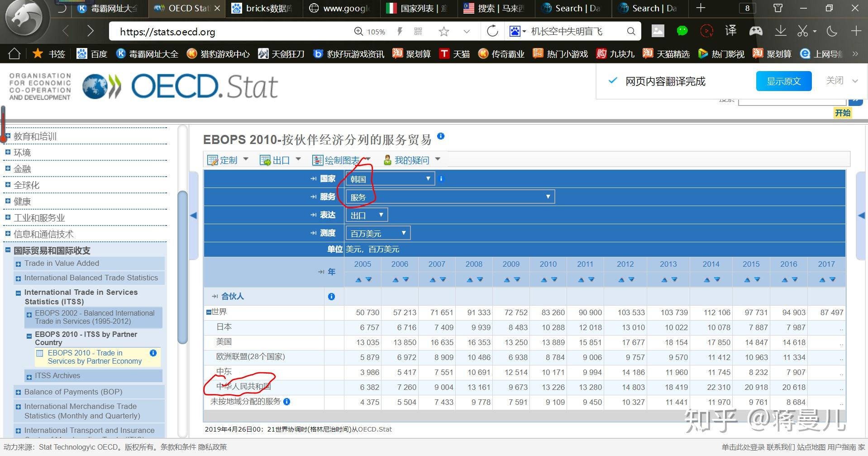Sort 2010 column descending arrow

pos(554,280)
